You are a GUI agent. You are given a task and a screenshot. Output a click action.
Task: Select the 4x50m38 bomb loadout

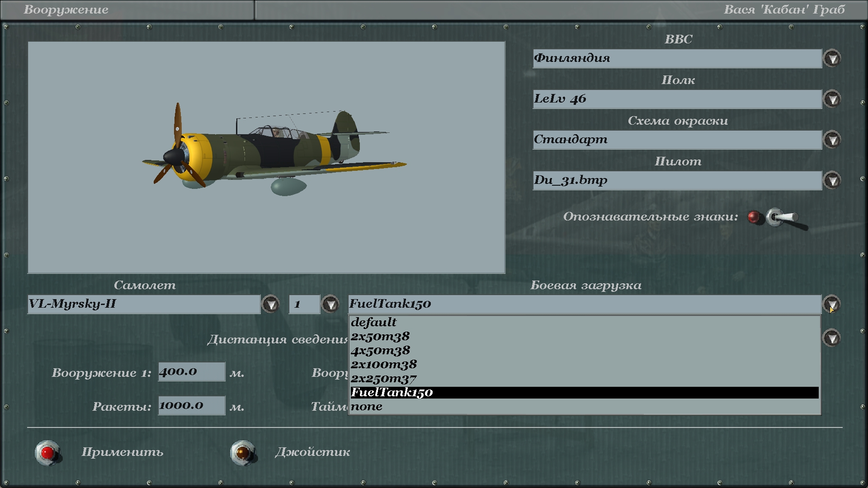coord(380,350)
